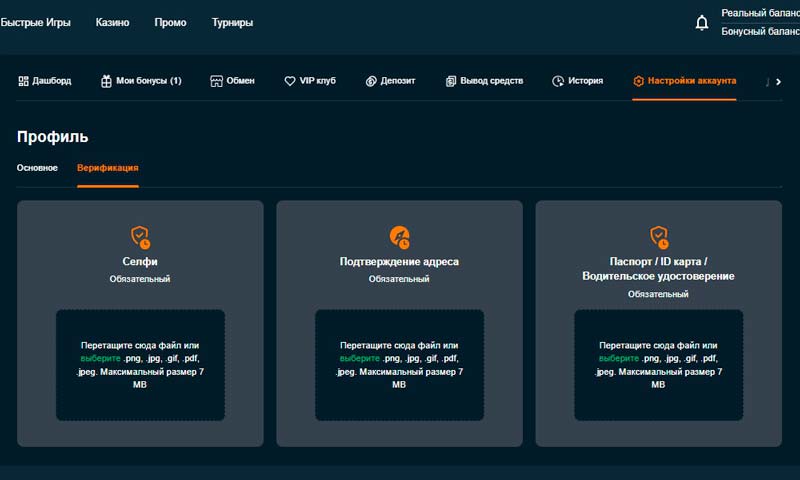Click выберите link in Селфи upload box
This screenshot has height=480, width=800.
[99, 358]
